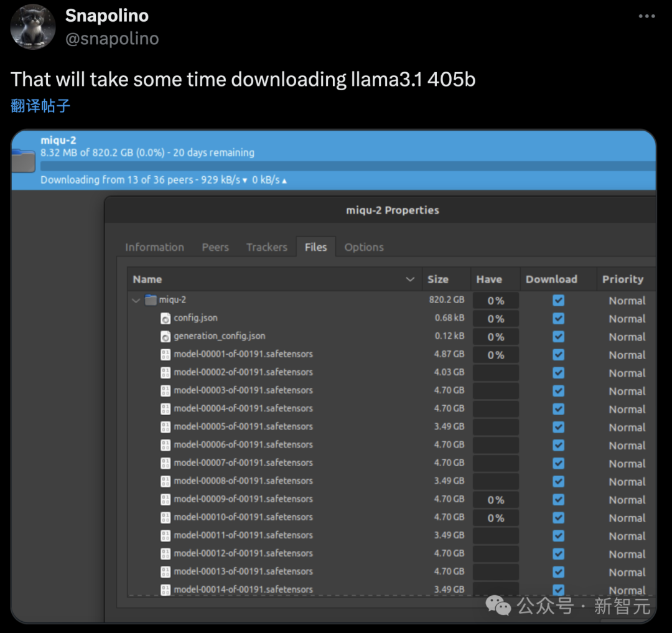Click the 0.68 kB size cell
Screen dimensions: 672x633
pos(449,318)
